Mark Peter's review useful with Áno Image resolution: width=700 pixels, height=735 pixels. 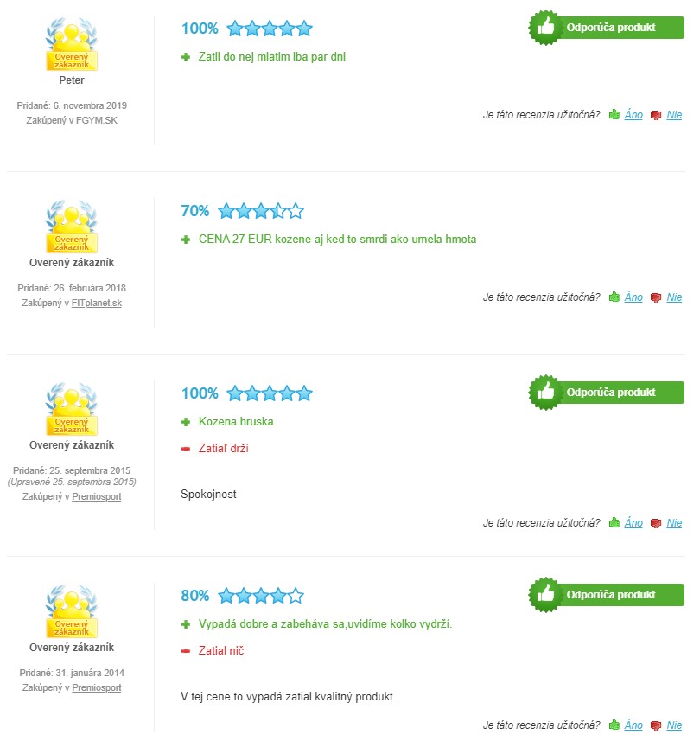633,115
